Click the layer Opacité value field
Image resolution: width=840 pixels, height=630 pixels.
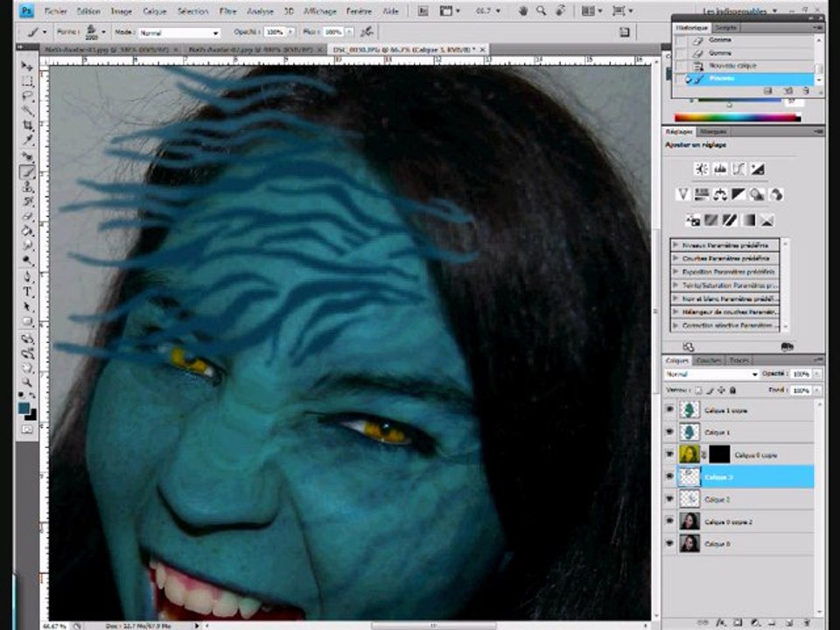801,374
